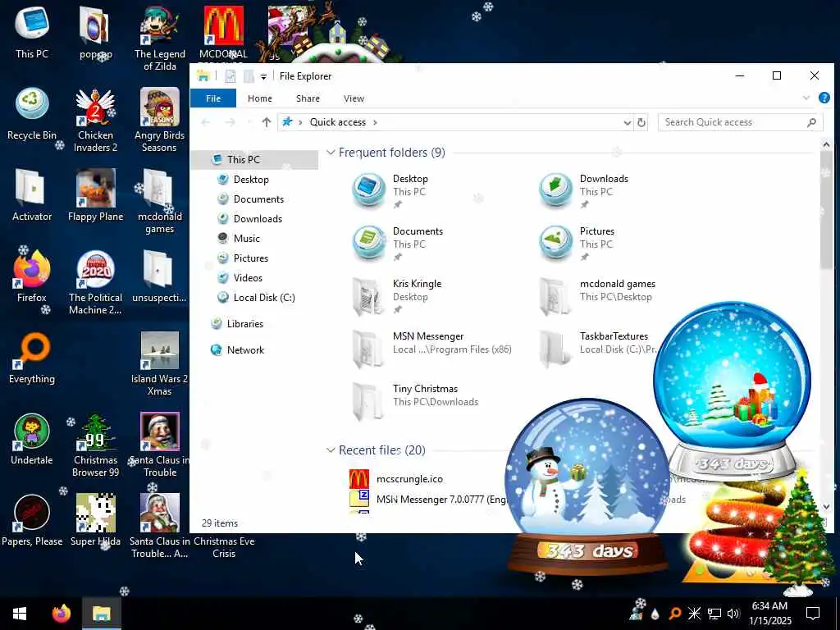The image size is (840, 630).
Task: Collapse the Frequent folders section
Action: point(331,153)
